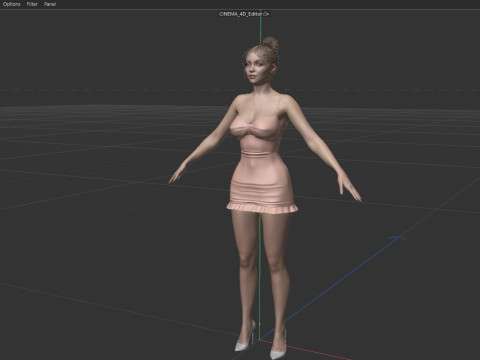Click the CINEMA_4D_Editor camera label
Viewport: 480px width, 360px height.
[x=240, y=14]
